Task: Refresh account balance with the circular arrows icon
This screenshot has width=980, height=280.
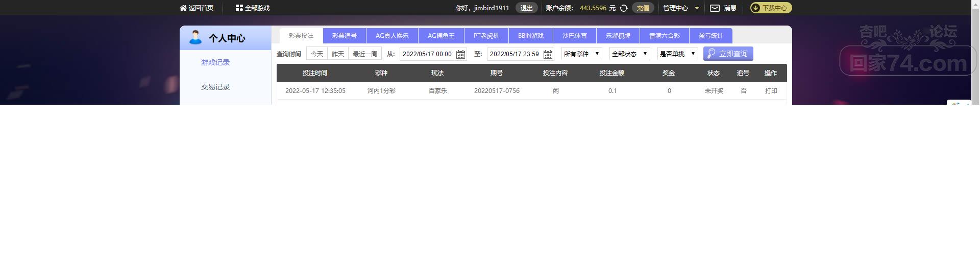Action: click(x=624, y=8)
